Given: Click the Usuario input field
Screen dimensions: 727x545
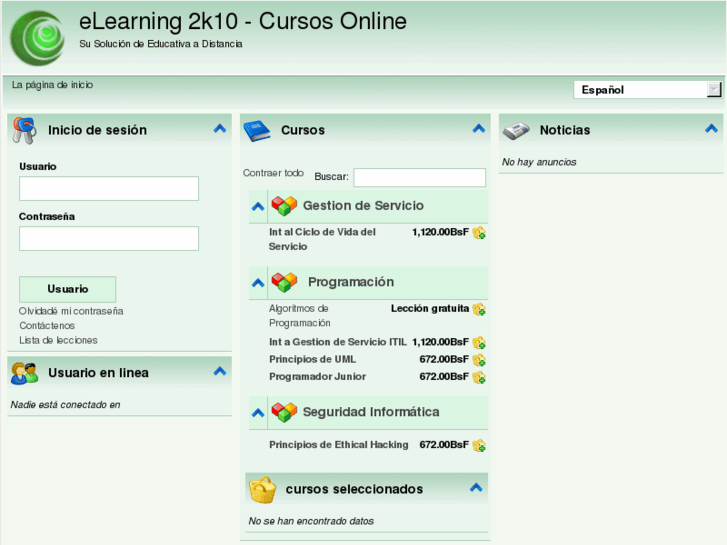Looking at the screenshot, I should click(x=109, y=188).
